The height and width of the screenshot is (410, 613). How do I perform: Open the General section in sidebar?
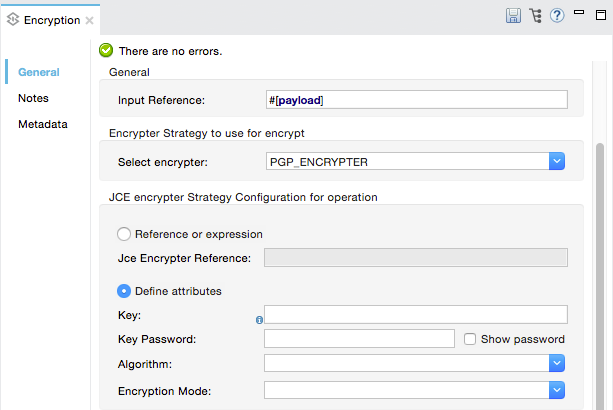point(39,72)
